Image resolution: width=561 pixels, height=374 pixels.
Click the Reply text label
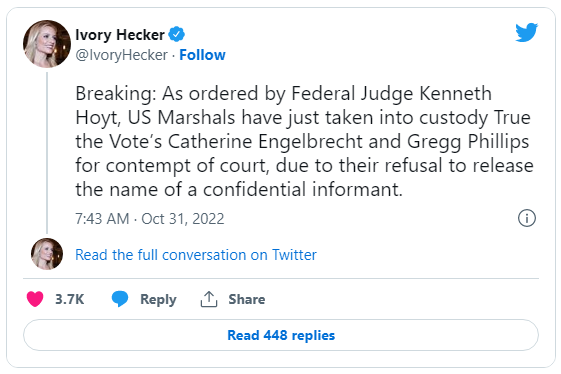click(158, 299)
